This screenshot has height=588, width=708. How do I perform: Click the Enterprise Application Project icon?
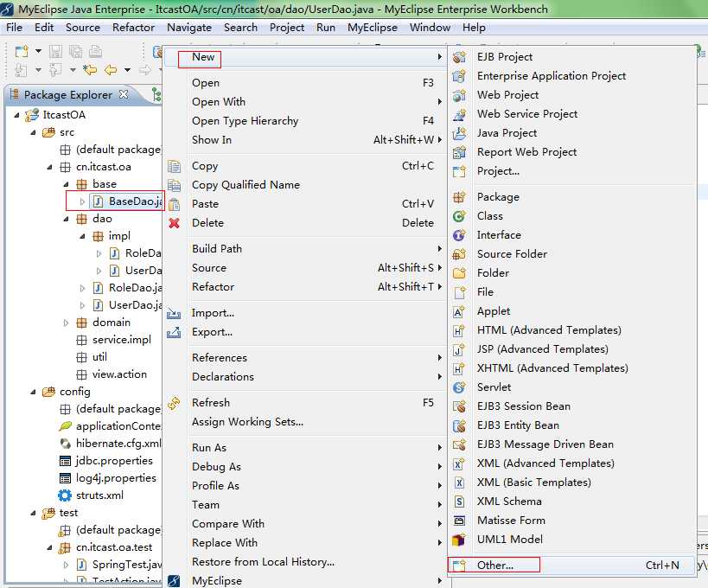(459, 76)
